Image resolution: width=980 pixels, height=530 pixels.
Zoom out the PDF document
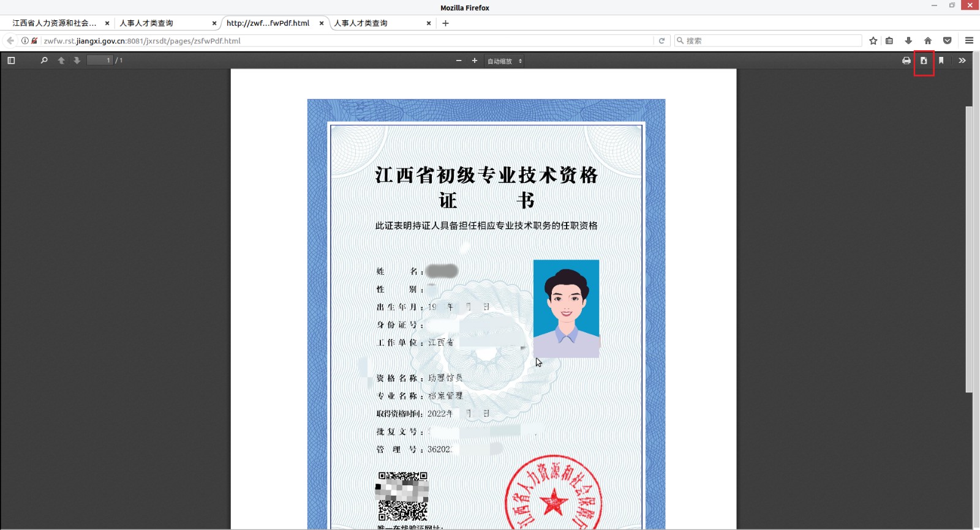(x=459, y=61)
